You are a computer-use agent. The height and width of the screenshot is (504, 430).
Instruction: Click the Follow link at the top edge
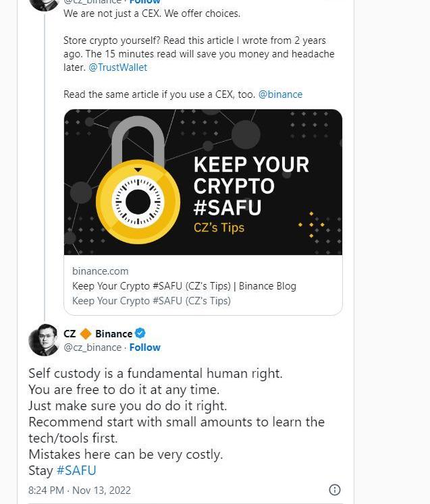[x=144, y=2]
